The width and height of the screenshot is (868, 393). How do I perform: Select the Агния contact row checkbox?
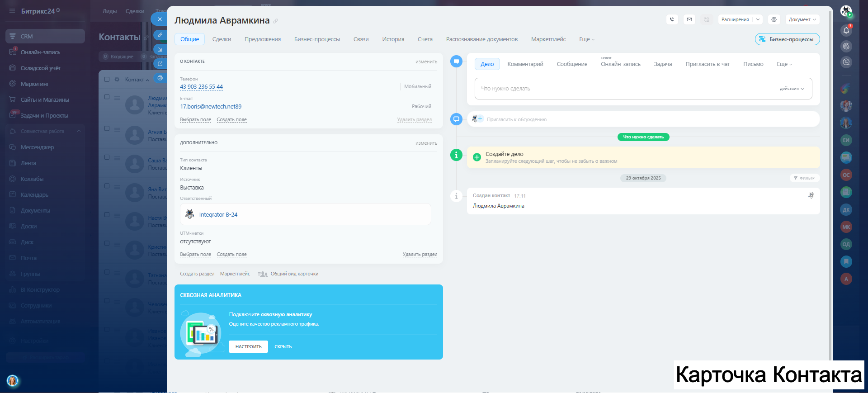click(107, 128)
